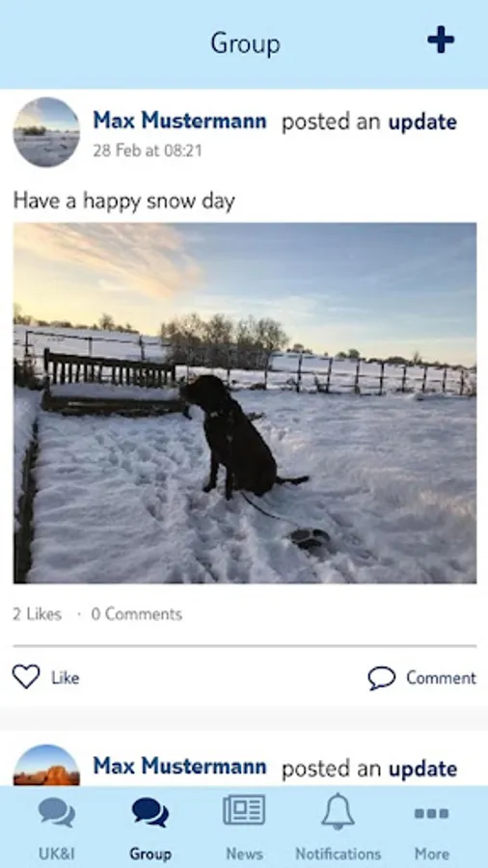Open the More three-dots icon
The width and height of the screenshot is (488, 868).
[x=431, y=813]
